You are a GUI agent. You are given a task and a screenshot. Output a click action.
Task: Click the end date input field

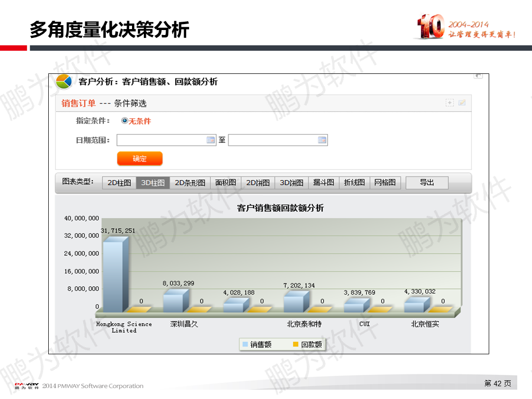[x=278, y=140]
